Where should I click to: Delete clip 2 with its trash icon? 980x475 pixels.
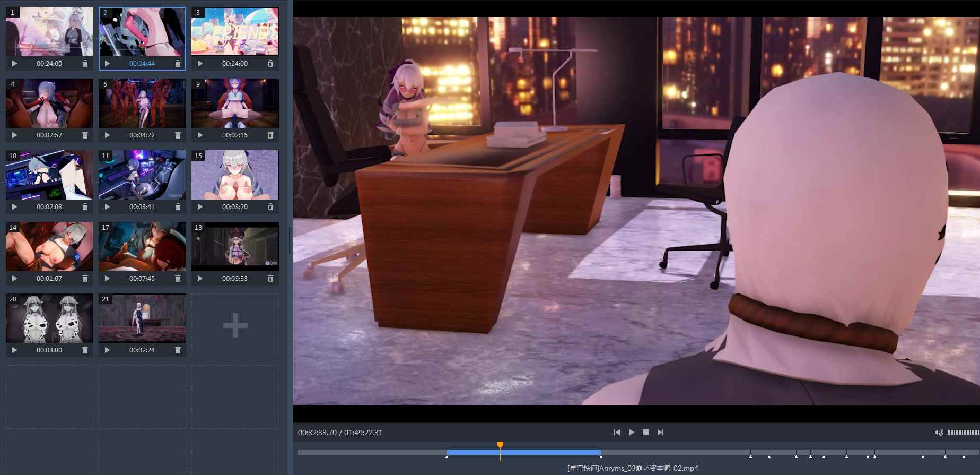(178, 64)
